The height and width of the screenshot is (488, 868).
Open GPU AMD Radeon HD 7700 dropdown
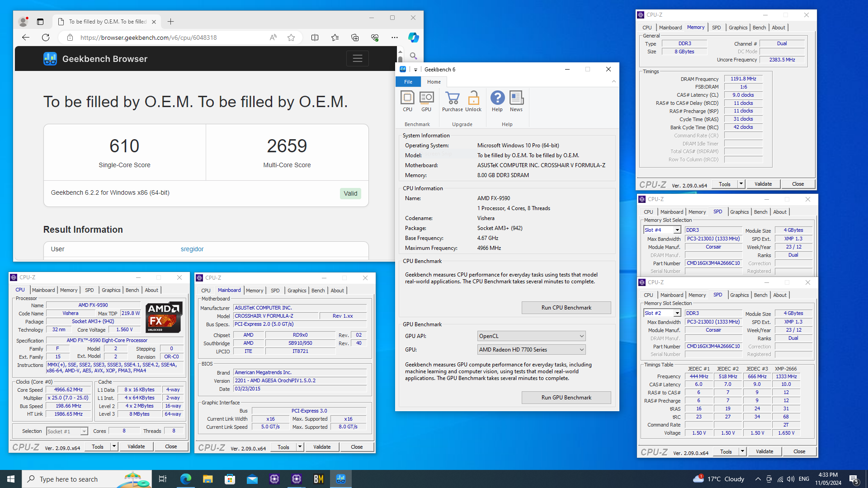pos(531,350)
